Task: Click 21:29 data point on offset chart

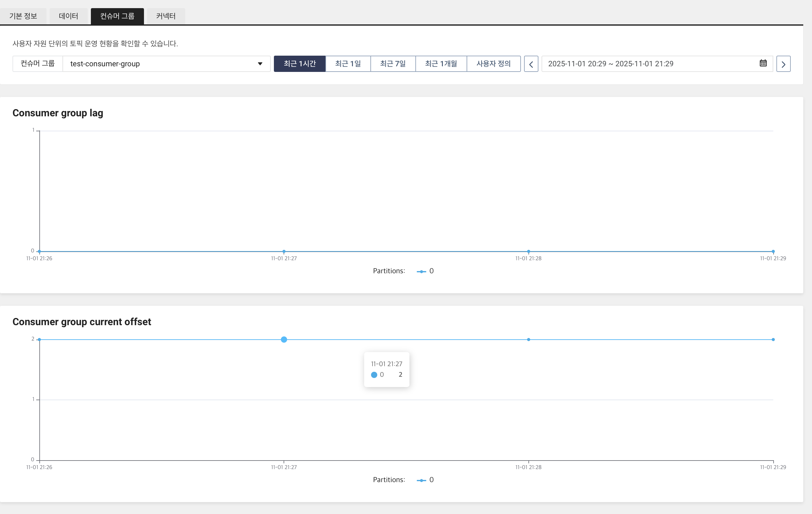Action: [773, 340]
